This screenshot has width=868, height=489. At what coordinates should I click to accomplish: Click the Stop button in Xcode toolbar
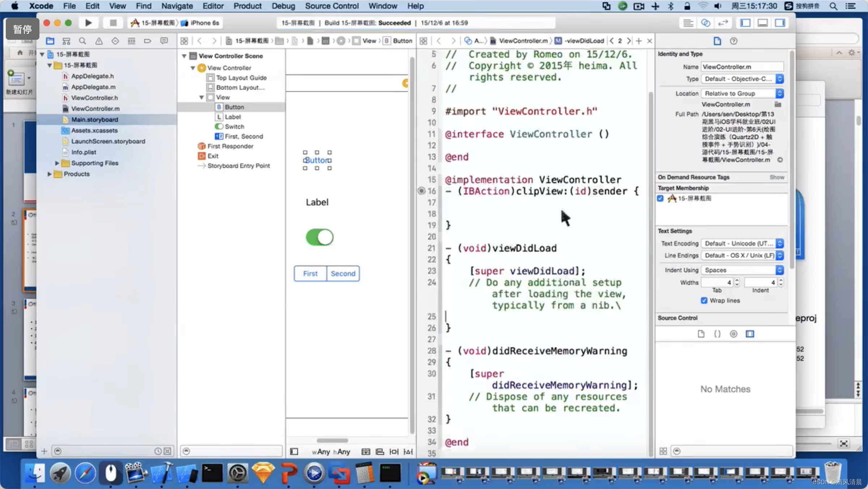click(113, 23)
